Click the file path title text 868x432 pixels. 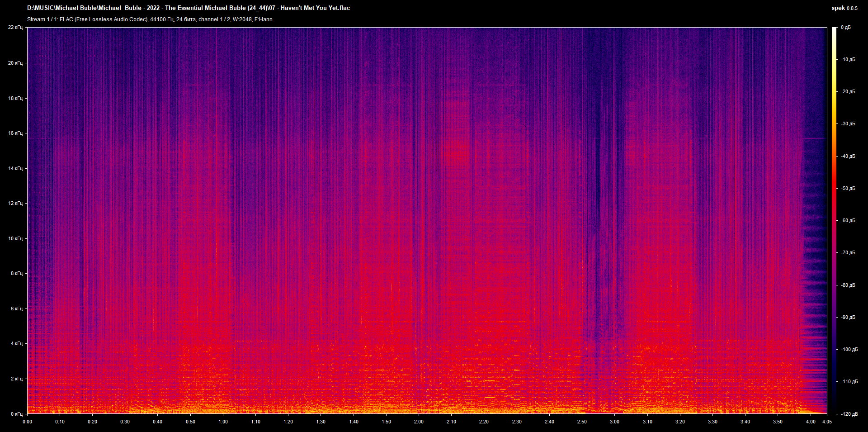point(189,8)
